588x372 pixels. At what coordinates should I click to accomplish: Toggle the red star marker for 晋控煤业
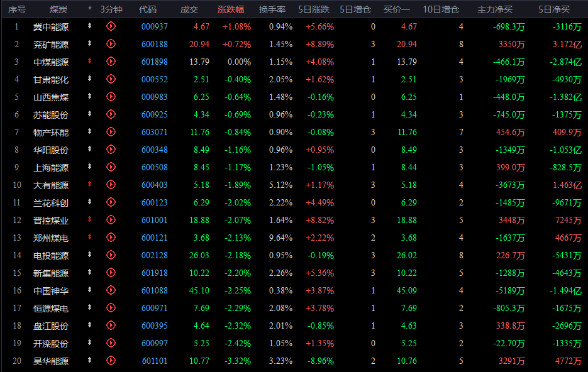coord(90,219)
